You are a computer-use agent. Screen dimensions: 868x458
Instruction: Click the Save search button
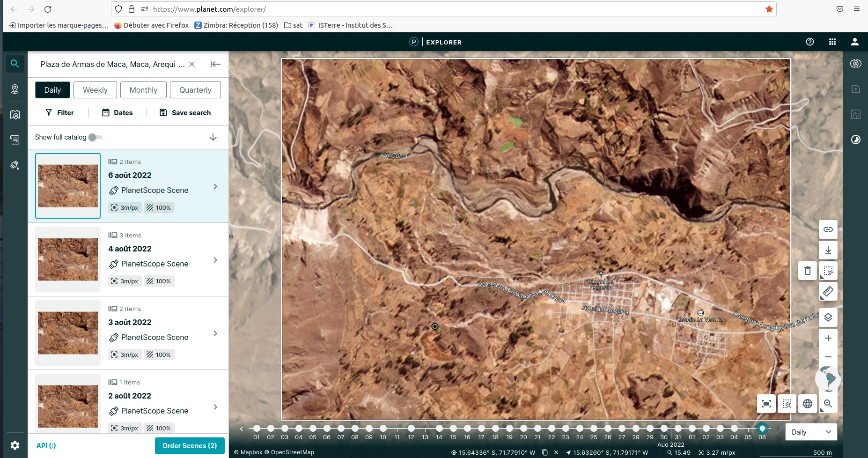[185, 112]
